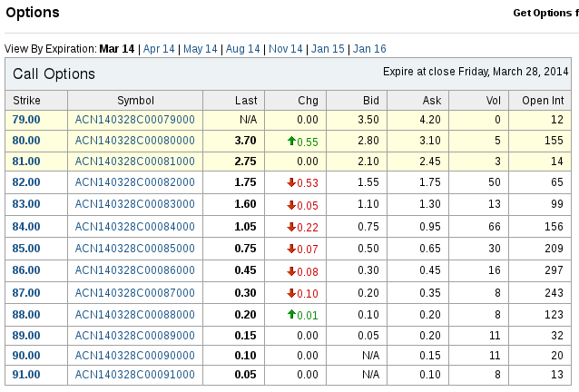Image resolution: width=579 pixels, height=392 pixels.
Task: Open strike price 82.00 link
Action: [26, 182]
